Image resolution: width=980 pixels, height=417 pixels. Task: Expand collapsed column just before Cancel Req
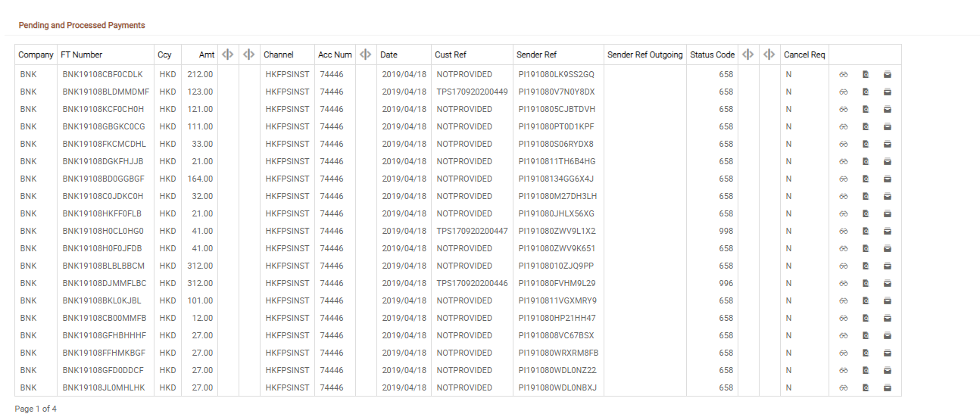769,54
